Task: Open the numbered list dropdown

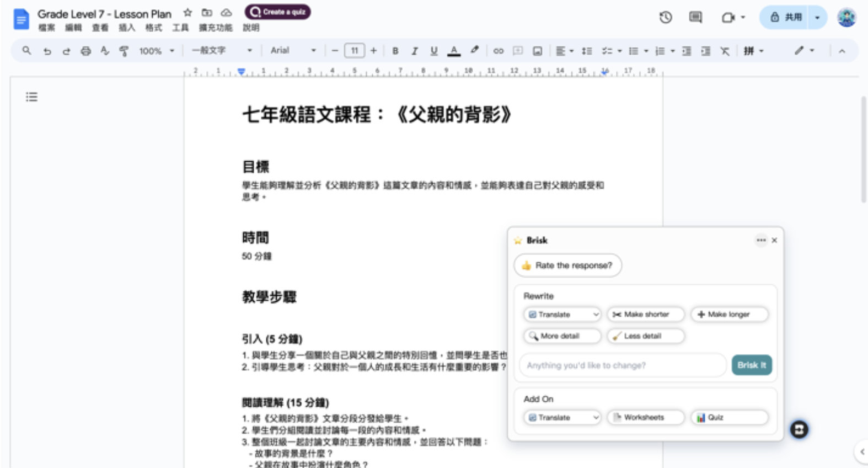Action: pos(665,51)
